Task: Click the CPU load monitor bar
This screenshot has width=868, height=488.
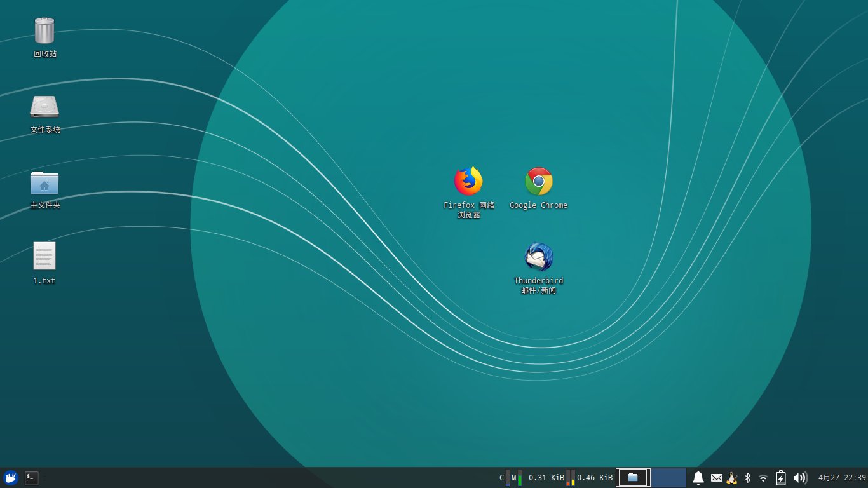Action: 508,478
